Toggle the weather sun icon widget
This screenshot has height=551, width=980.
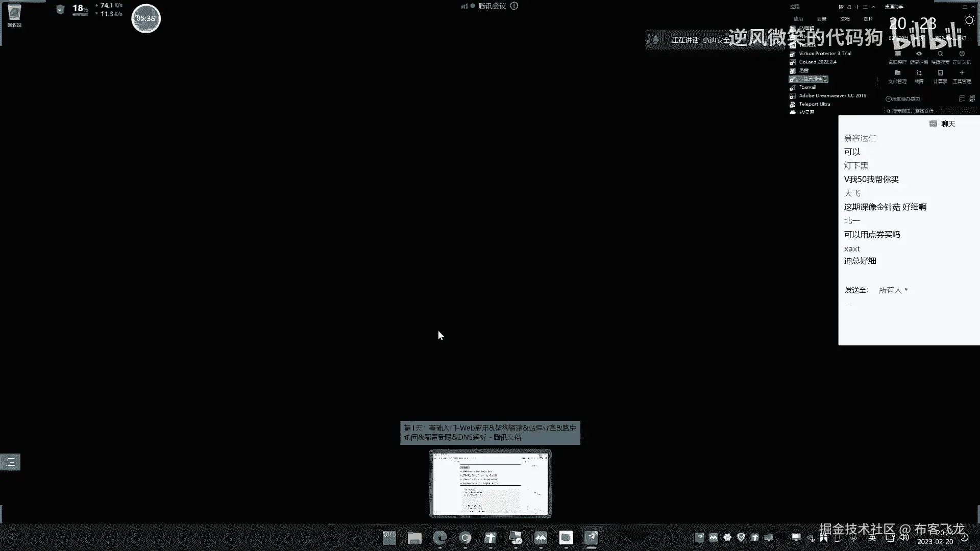click(969, 21)
